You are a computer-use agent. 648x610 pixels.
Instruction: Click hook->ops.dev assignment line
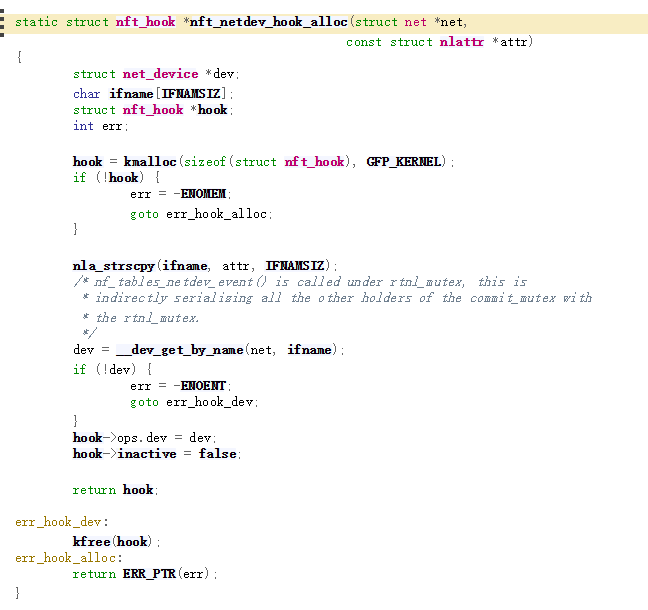(144, 438)
